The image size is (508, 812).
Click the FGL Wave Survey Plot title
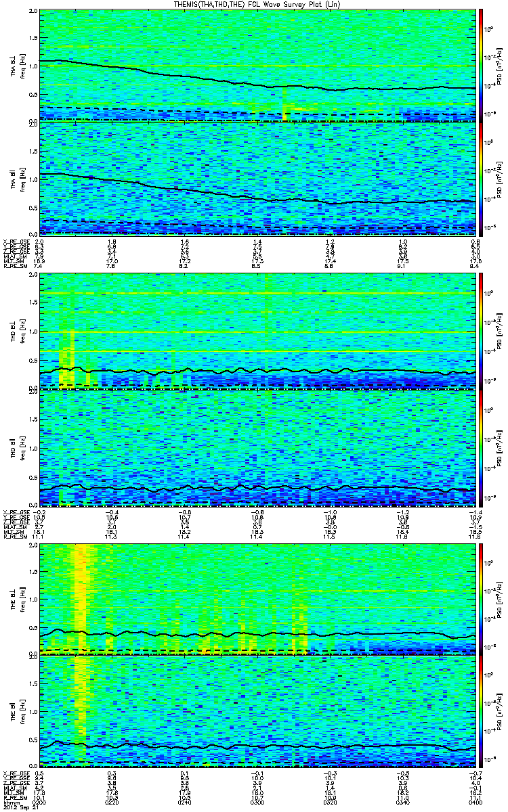pos(256,4)
